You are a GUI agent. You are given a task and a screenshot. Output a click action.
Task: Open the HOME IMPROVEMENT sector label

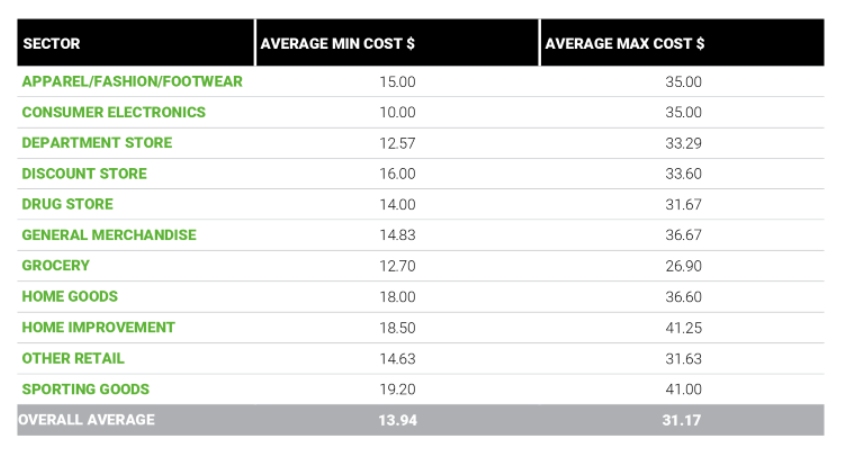[98, 327]
